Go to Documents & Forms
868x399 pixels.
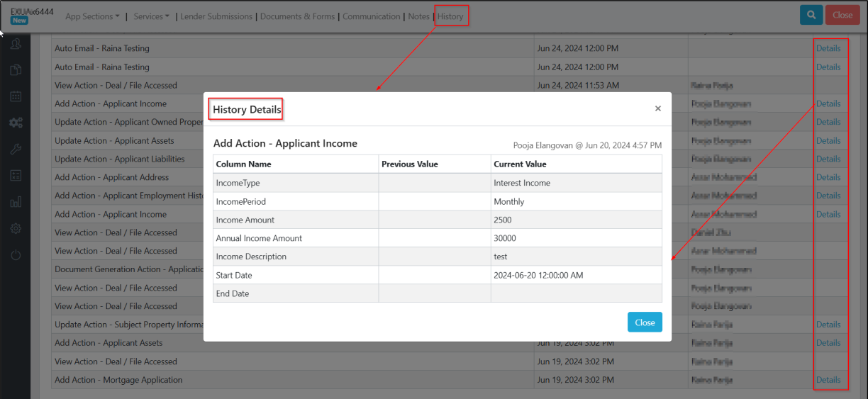pos(297,16)
